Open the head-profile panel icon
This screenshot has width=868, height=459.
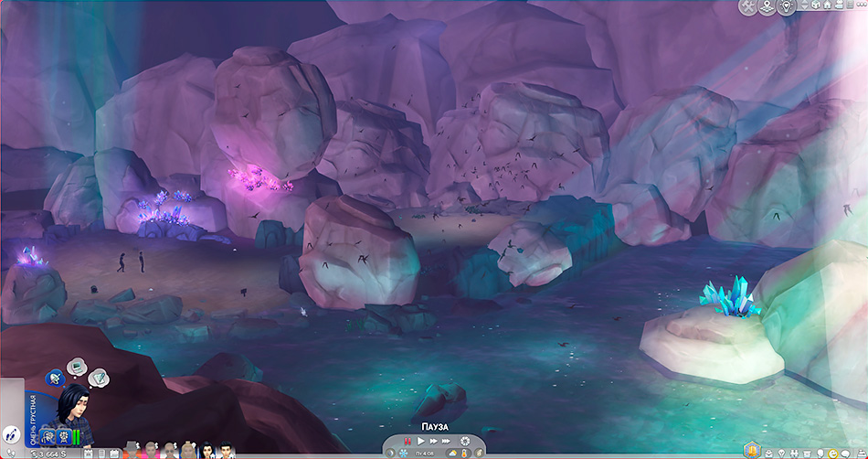pyautogui.click(x=821, y=454)
